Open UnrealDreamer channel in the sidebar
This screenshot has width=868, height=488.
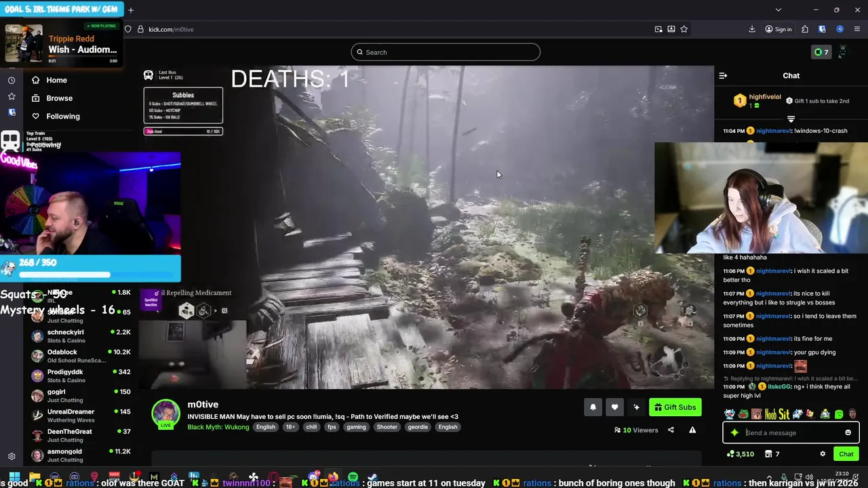80,415
